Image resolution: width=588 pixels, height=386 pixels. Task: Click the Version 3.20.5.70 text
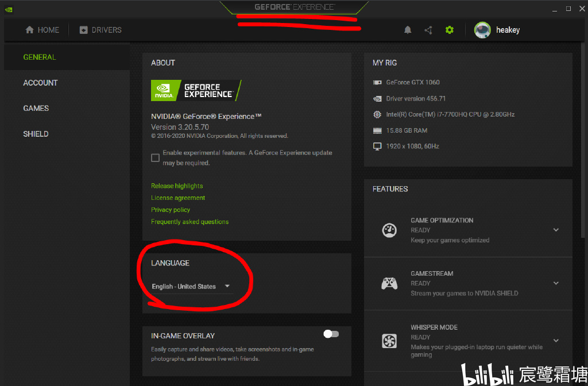point(180,127)
